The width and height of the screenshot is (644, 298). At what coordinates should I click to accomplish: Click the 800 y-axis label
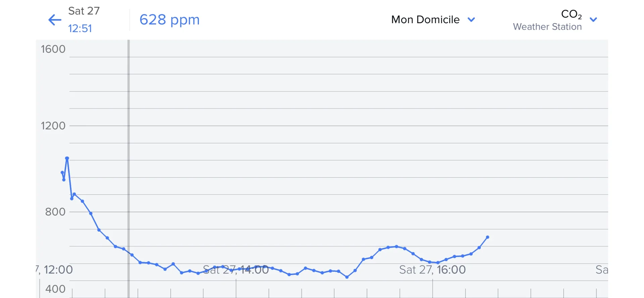(x=55, y=212)
